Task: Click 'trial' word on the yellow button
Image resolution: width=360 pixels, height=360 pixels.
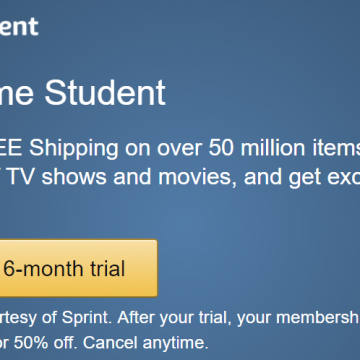Action: coord(107,269)
